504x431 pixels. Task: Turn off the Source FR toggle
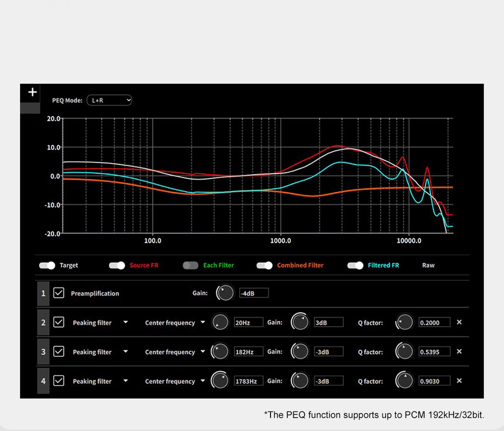pyautogui.click(x=117, y=265)
